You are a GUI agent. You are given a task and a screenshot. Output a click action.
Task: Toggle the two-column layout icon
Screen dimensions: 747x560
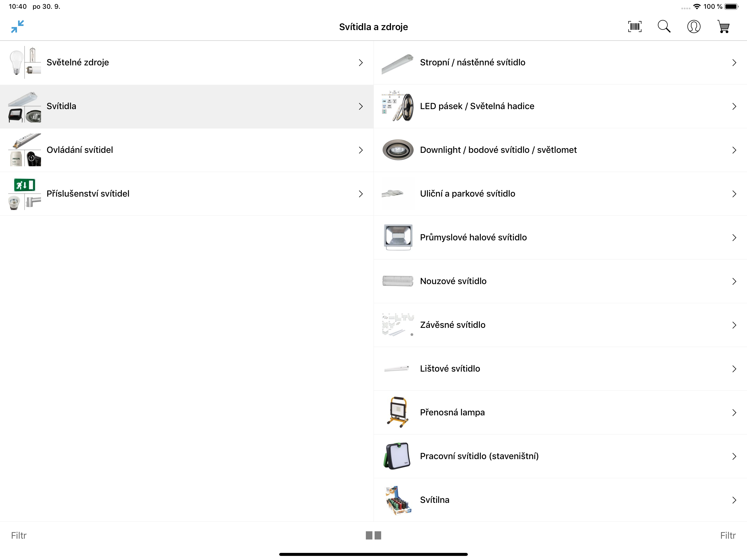373,535
